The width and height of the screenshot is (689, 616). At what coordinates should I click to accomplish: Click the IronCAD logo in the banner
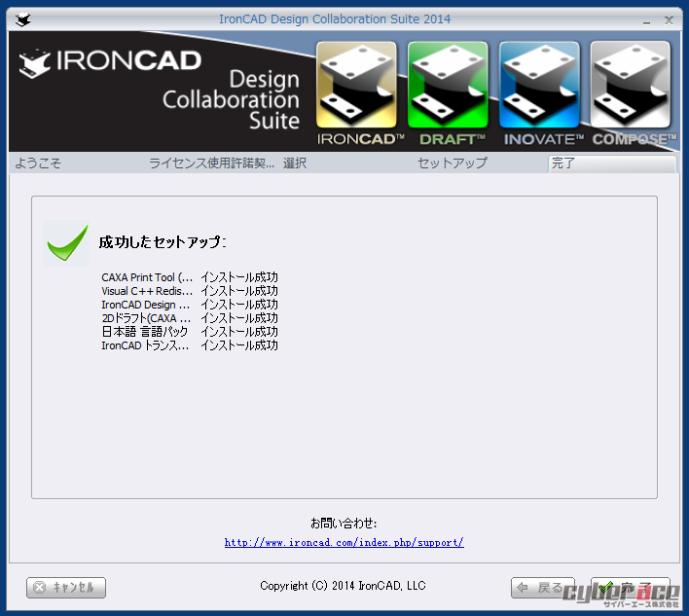[110, 63]
